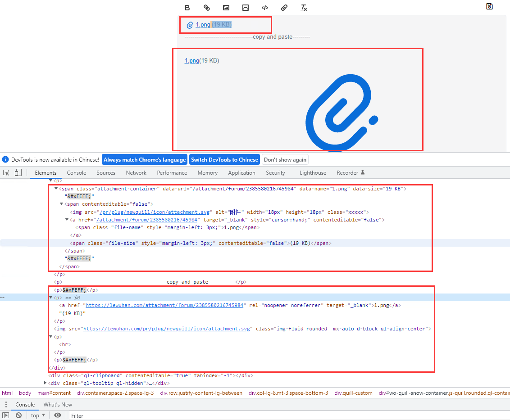
Task: Collapse the span contenteditable false node
Action: 61,204
